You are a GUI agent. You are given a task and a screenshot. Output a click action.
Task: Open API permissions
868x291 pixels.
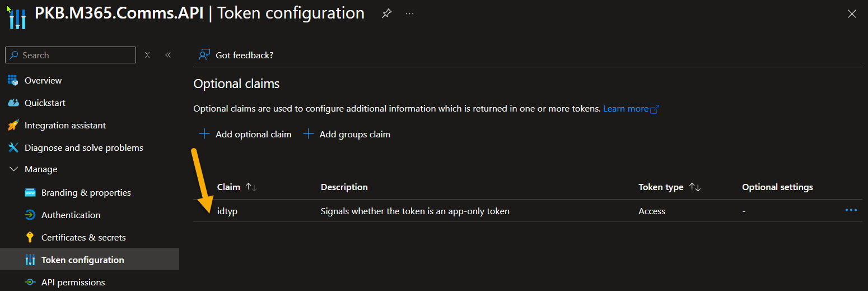(73, 282)
